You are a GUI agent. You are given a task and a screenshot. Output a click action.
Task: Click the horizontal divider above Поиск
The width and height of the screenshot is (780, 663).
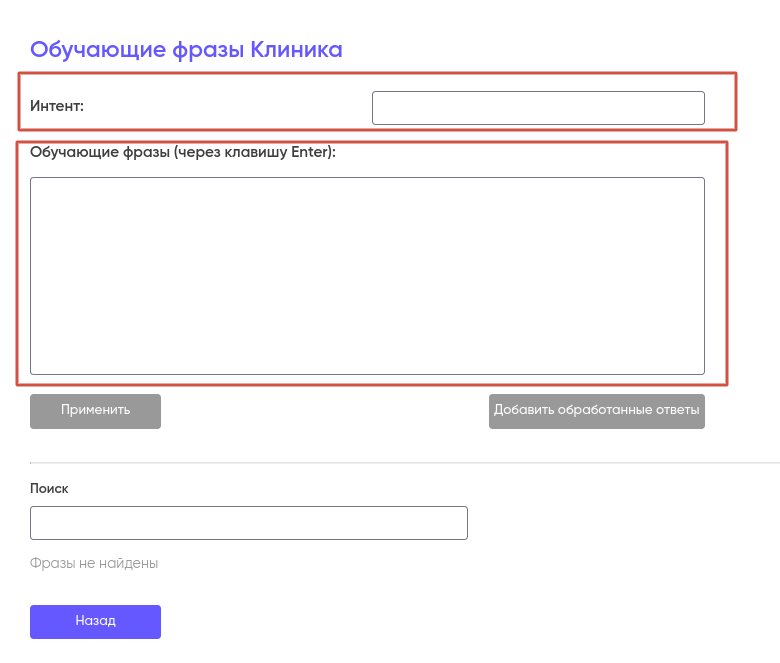(400, 463)
